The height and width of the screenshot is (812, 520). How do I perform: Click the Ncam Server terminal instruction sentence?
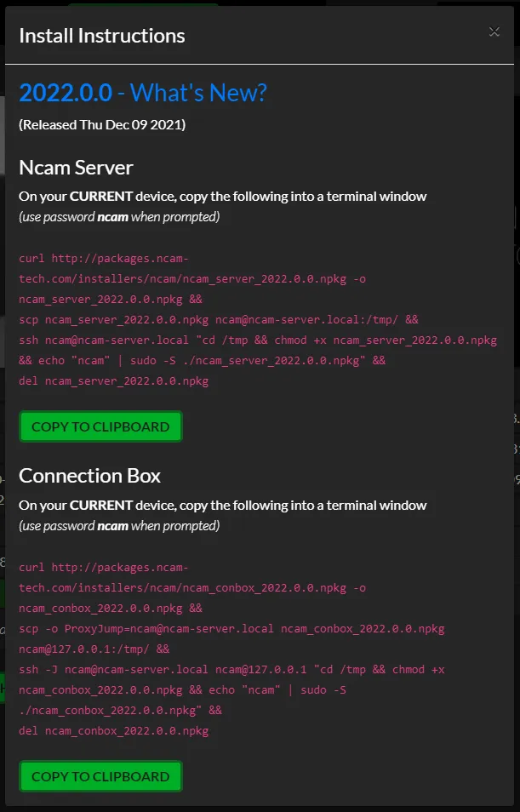pyautogui.click(x=223, y=197)
